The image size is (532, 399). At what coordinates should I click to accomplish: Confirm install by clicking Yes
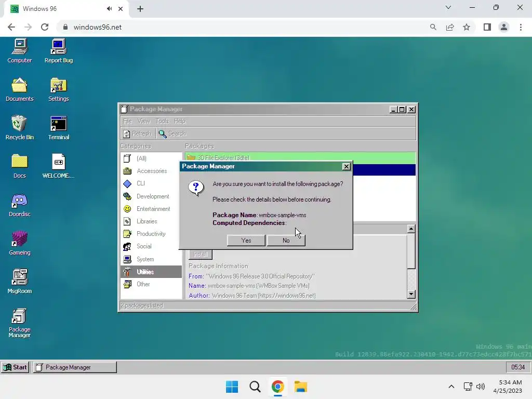[x=246, y=240]
